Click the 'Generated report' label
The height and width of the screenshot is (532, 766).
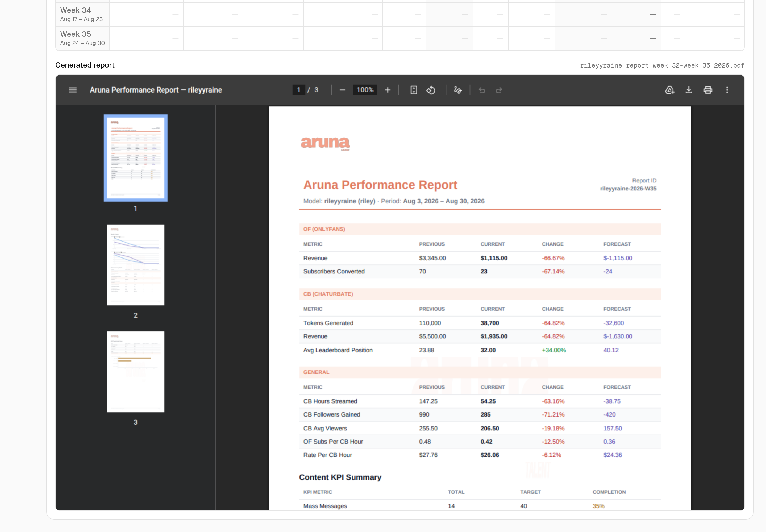[85, 65]
